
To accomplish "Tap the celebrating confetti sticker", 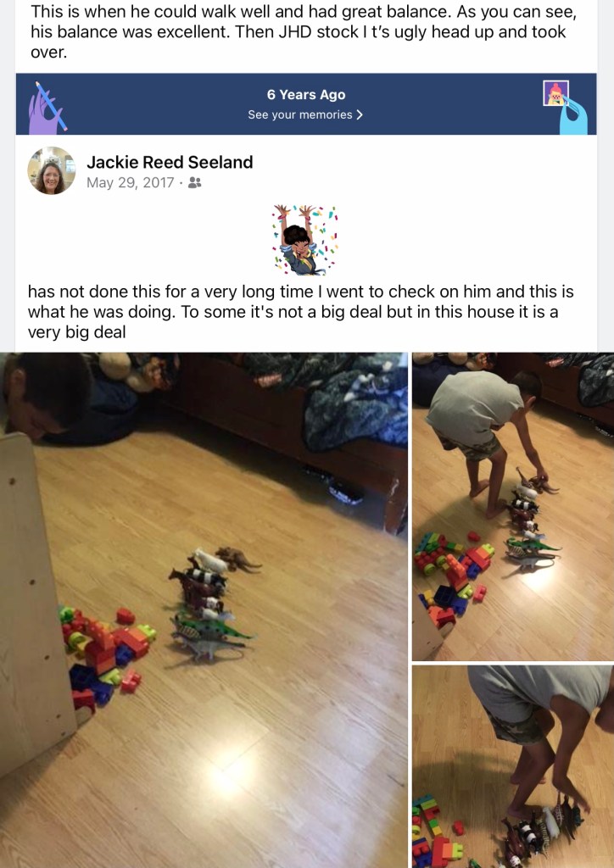I will coord(305,240).
